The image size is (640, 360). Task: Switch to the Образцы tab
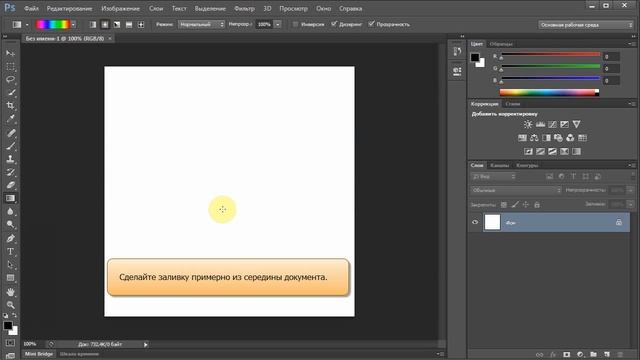(501, 44)
